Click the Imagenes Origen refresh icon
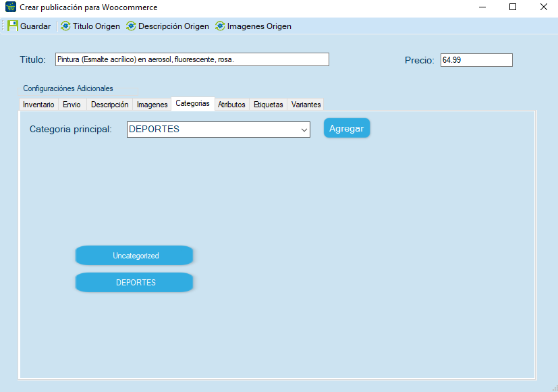The image size is (558, 392). click(x=220, y=26)
